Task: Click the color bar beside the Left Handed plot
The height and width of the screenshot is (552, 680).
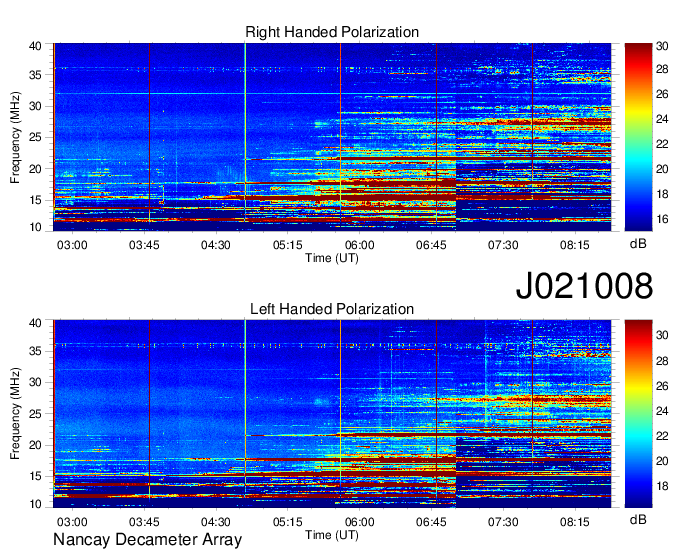Action: click(638, 414)
